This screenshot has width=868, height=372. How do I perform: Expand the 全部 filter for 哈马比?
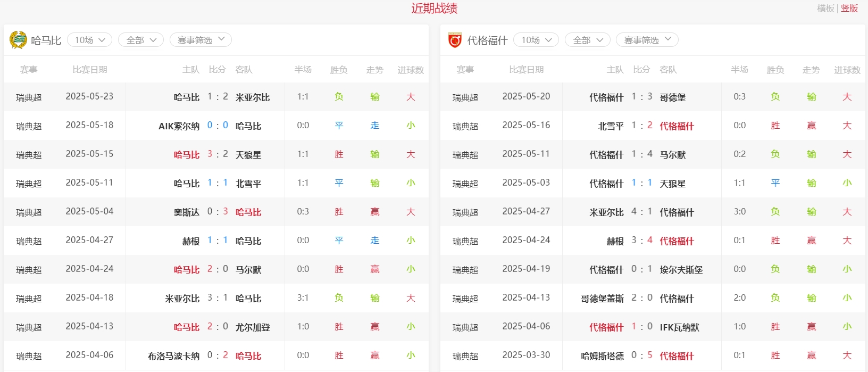141,40
